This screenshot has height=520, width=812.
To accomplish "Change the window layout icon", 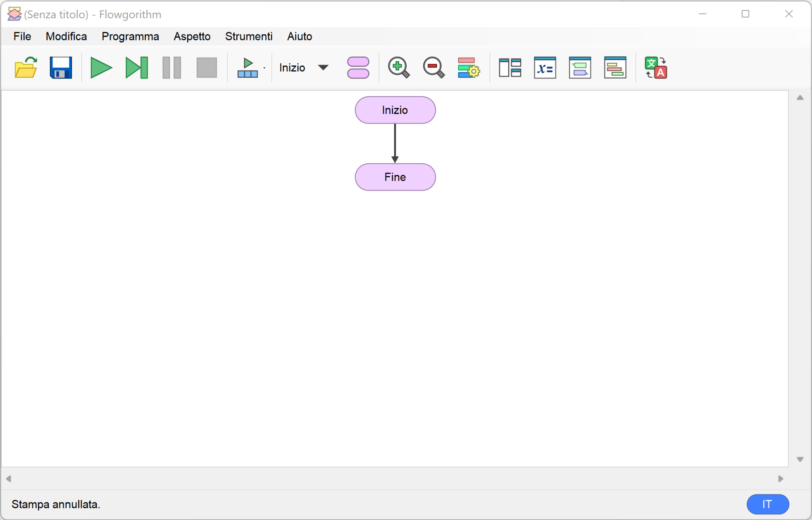I will click(510, 67).
